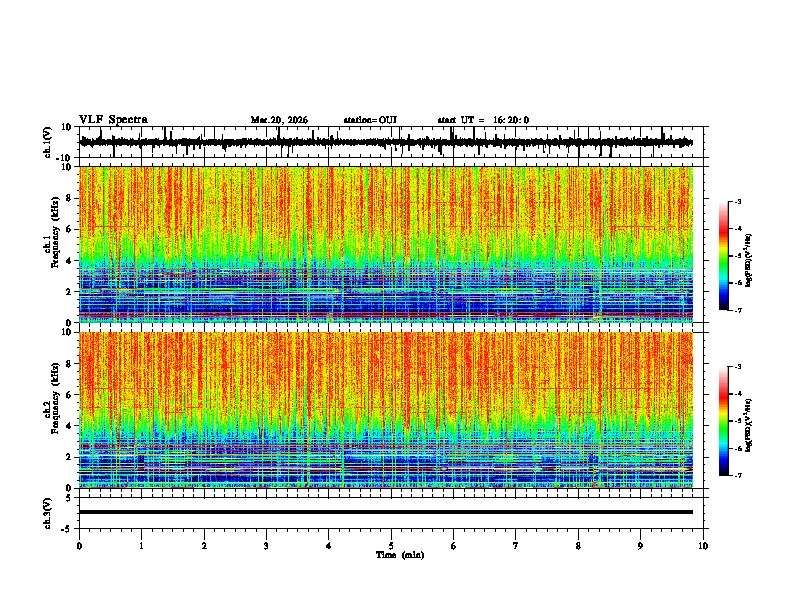Click the ch.2 spectrogram color scale bar
Viewport: 792px width, 612px height.
pos(723,421)
